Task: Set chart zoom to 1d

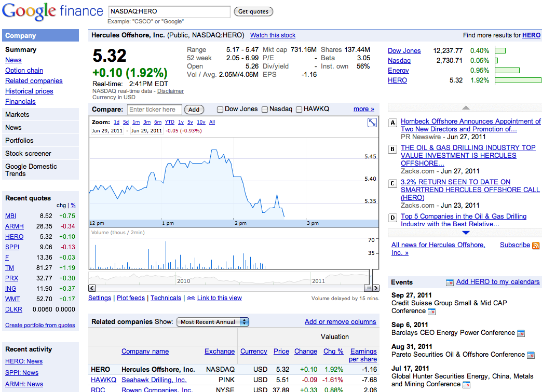Action: click(x=116, y=122)
